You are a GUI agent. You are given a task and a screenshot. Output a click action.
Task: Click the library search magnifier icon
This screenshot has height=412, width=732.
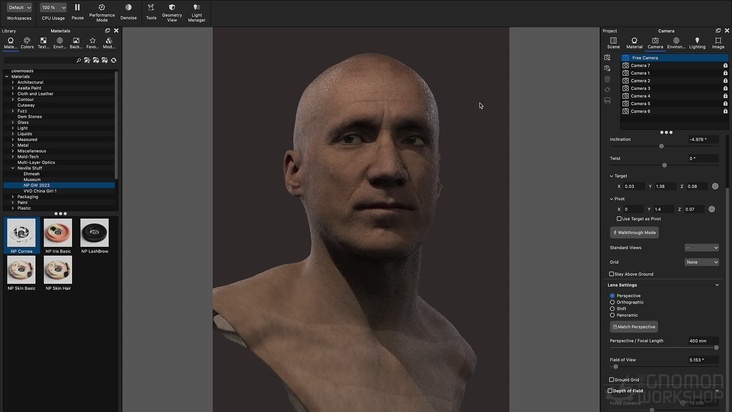click(x=78, y=60)
